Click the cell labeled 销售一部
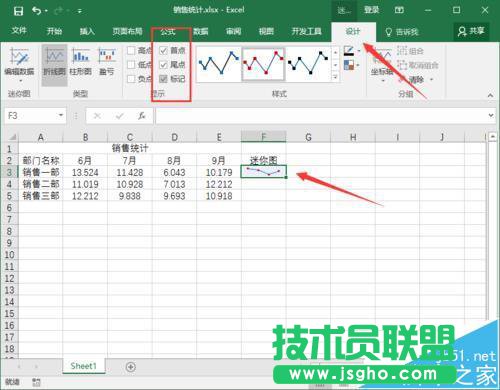 [x=41, y=172]
